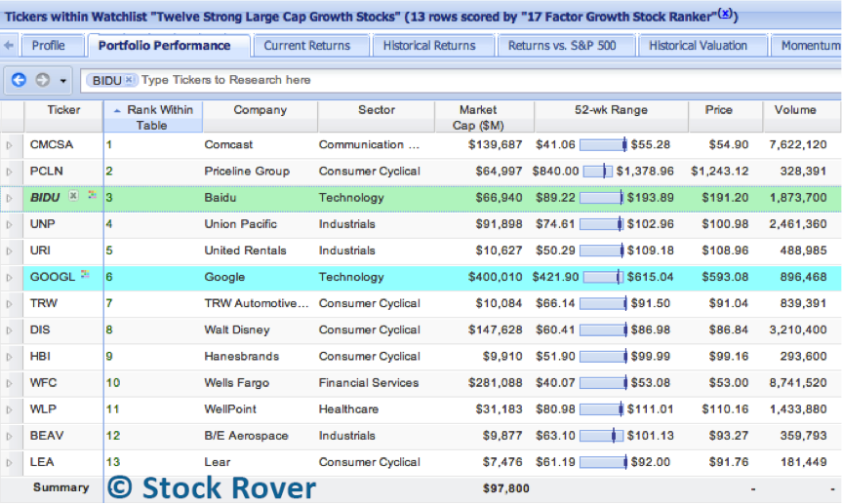842x504 pixels.
Task: Sort by the 52-wk Range column header
Action: (x=611, y=117)
